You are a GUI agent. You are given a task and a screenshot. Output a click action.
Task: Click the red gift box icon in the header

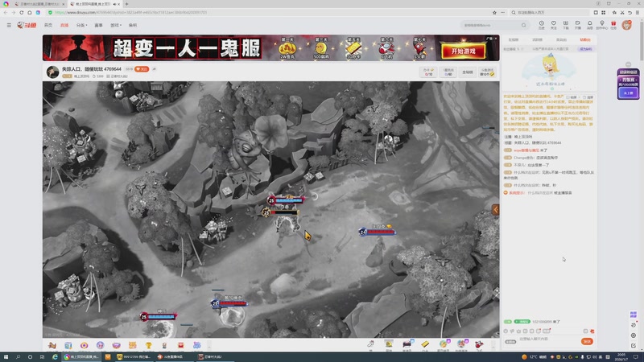coord(613,25)
